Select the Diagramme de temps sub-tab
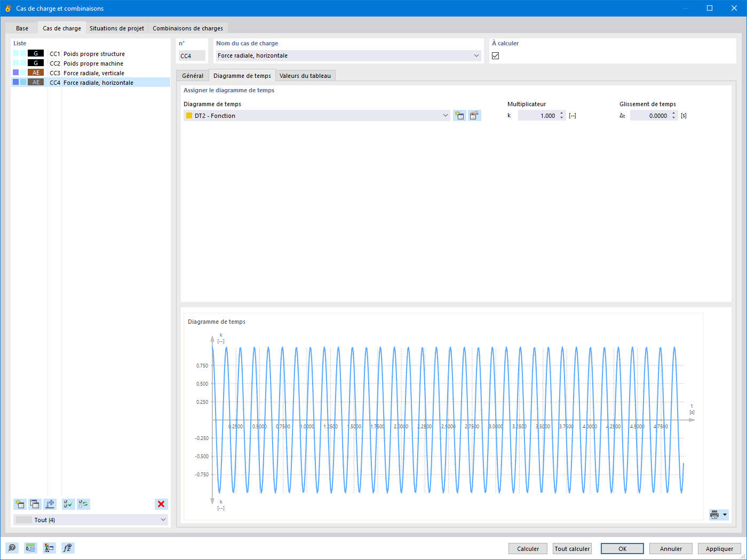The height and width of the screenshot is (560, 747). coord(242,76)
